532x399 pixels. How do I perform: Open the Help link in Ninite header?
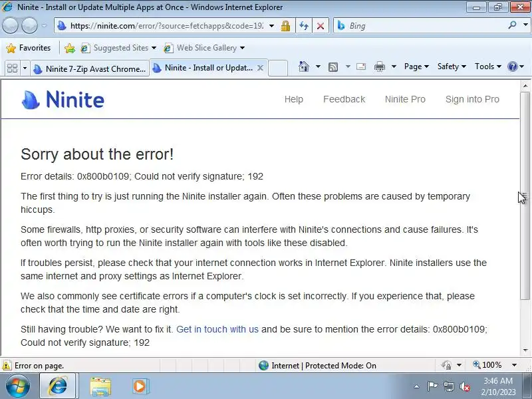tap(294, 99)
